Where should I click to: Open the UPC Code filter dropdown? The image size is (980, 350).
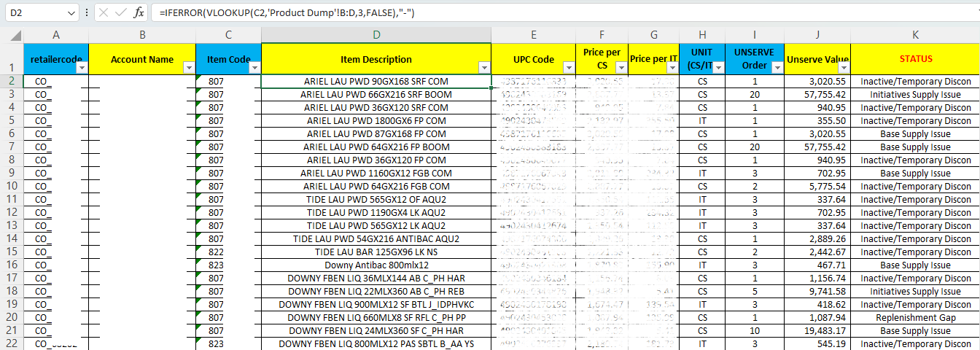coord(568,68)
